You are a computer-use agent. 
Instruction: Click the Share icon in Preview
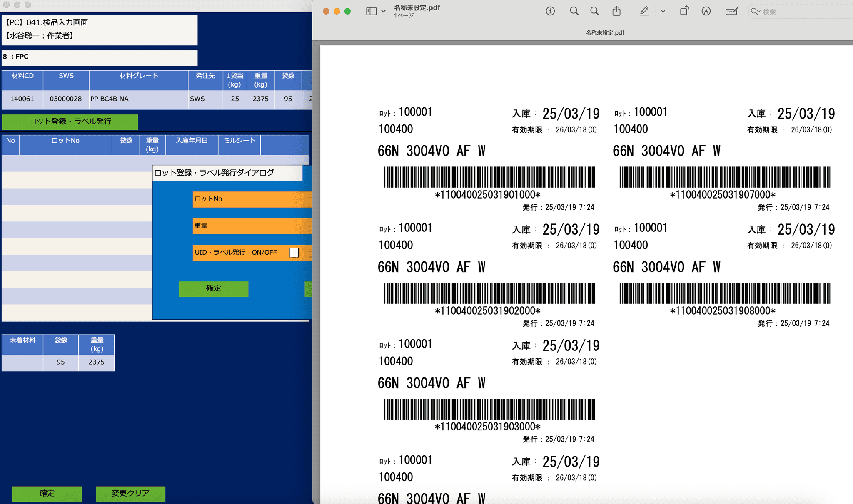tap(616, 11)
